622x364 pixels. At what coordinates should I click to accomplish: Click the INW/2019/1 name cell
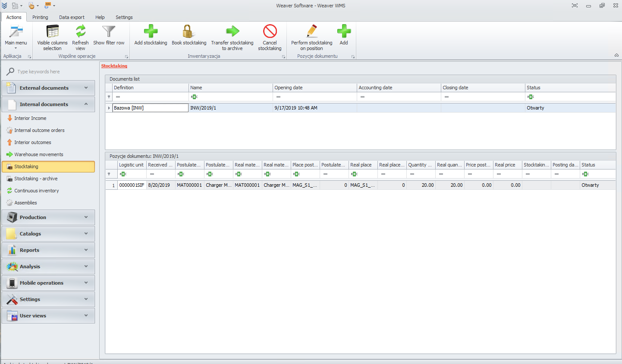click(231, 108)
